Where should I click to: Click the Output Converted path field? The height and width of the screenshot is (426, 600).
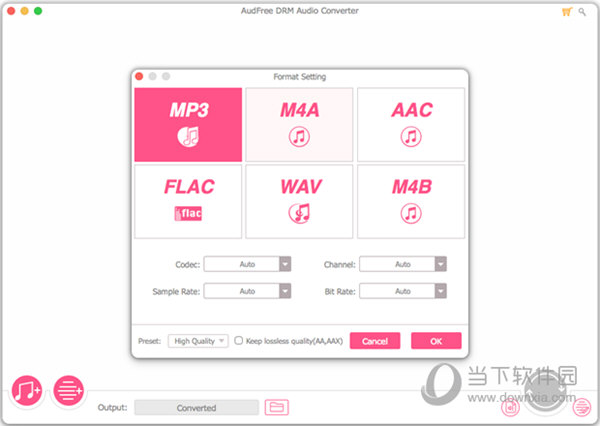[196, 408]
